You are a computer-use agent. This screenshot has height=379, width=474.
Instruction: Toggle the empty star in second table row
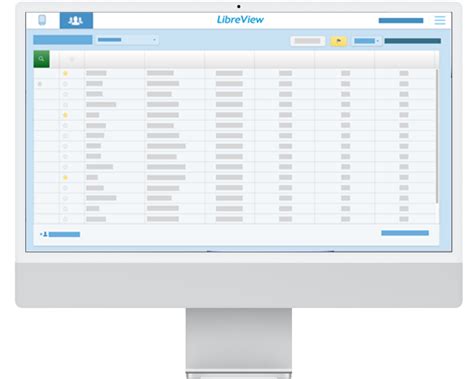(x=65, y=84)
